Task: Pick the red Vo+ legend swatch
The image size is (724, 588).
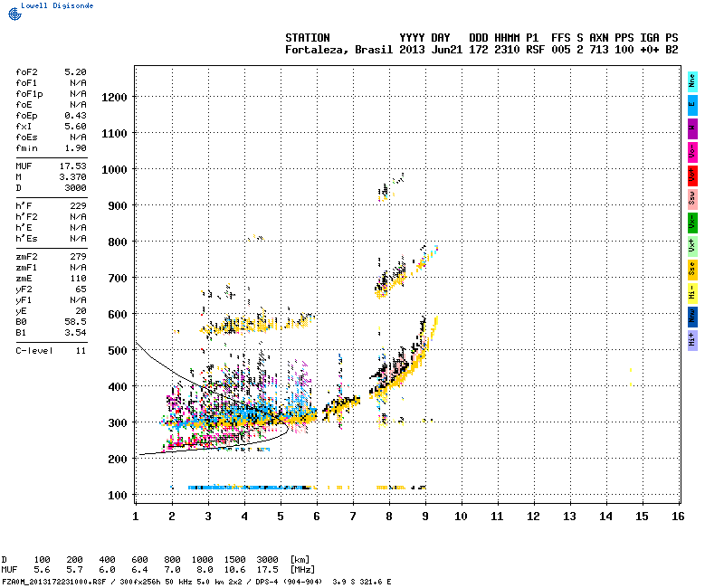Action: 692,175
